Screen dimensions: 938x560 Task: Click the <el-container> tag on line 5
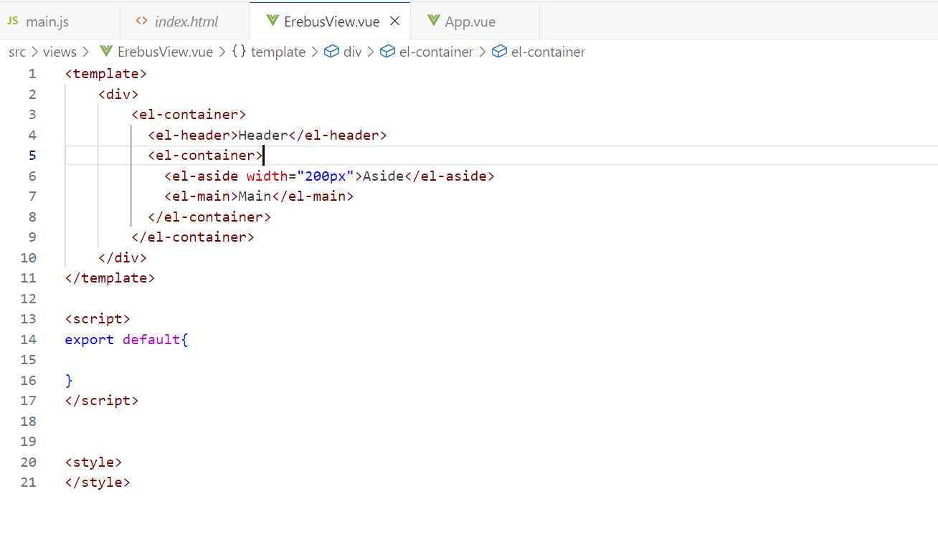pos(205,156)
